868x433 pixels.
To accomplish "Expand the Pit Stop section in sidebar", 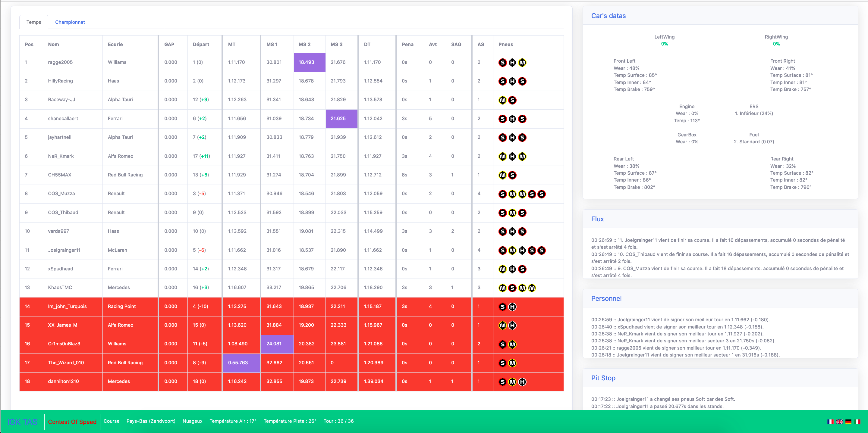I will pyautogui.click(x=603, y=378).
